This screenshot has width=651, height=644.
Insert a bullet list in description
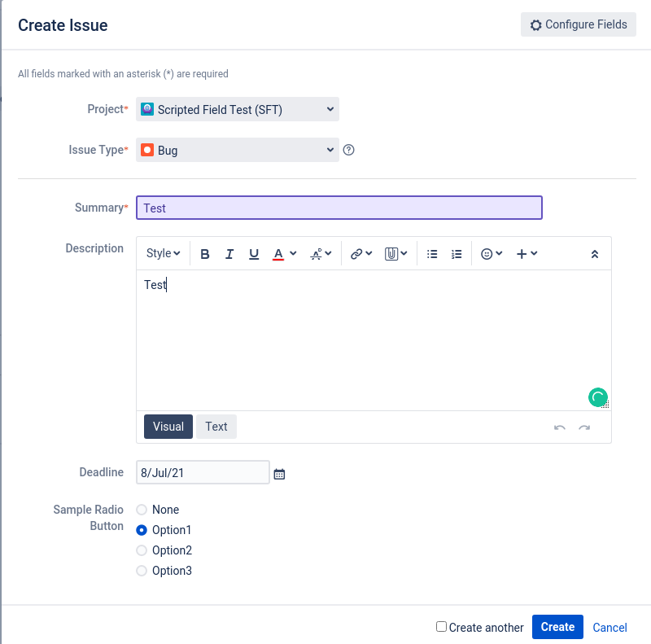(432, 254)
